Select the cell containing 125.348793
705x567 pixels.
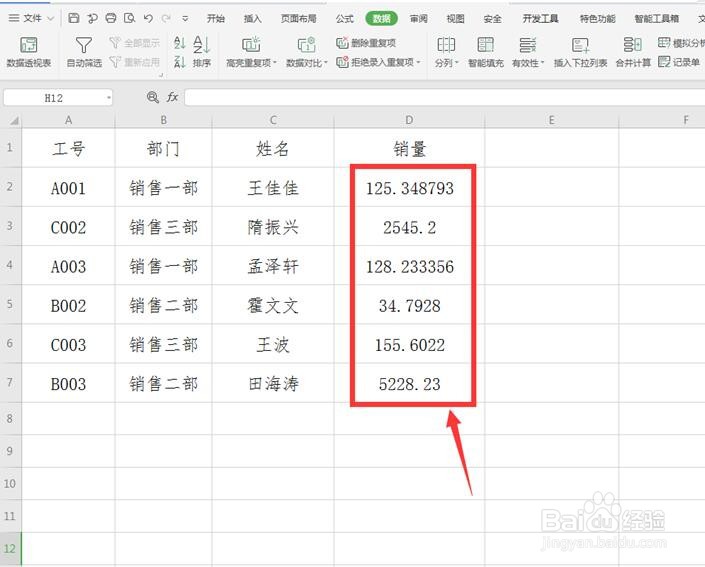point(409,188)
